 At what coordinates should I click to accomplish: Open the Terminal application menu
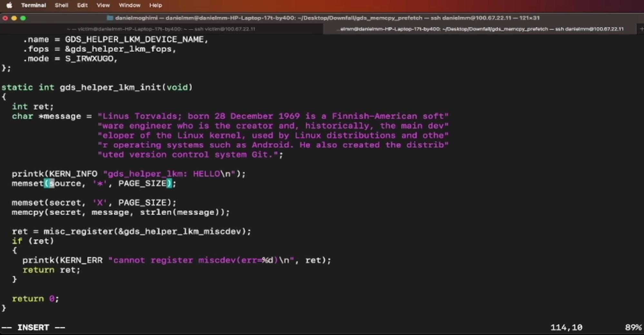click(34, 5)
